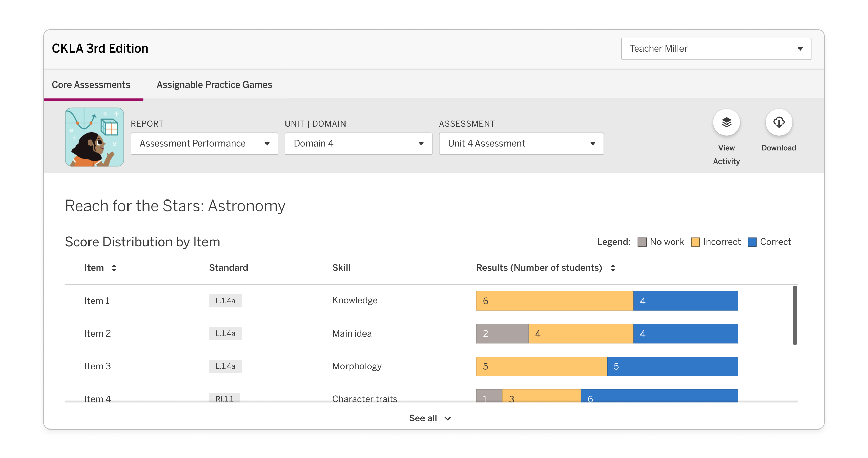This screenshot has width=868, height=458.
Task: Sort the table by Item column
Action: pos(114,268)
